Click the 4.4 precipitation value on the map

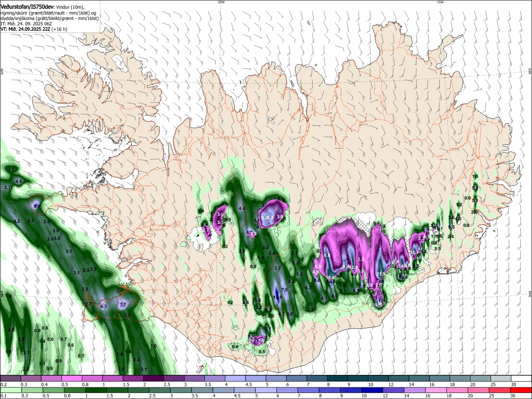pyautogui.click(x=241, y=208)
